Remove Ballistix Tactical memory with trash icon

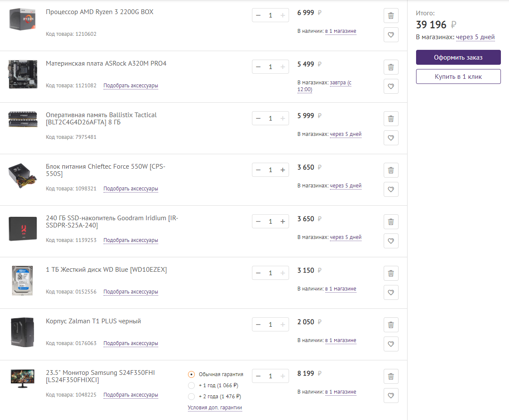pos(391,119)
